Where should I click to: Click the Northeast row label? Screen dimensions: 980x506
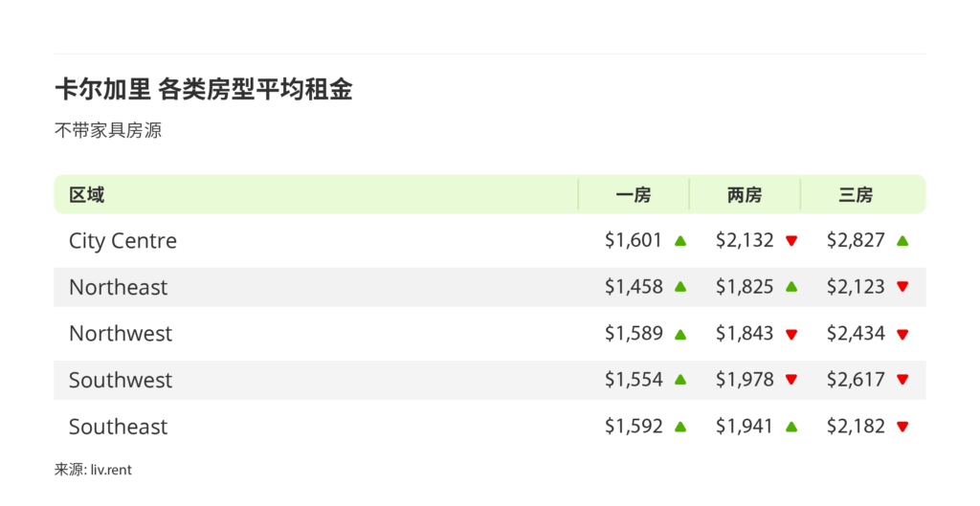tap(118, 287)
